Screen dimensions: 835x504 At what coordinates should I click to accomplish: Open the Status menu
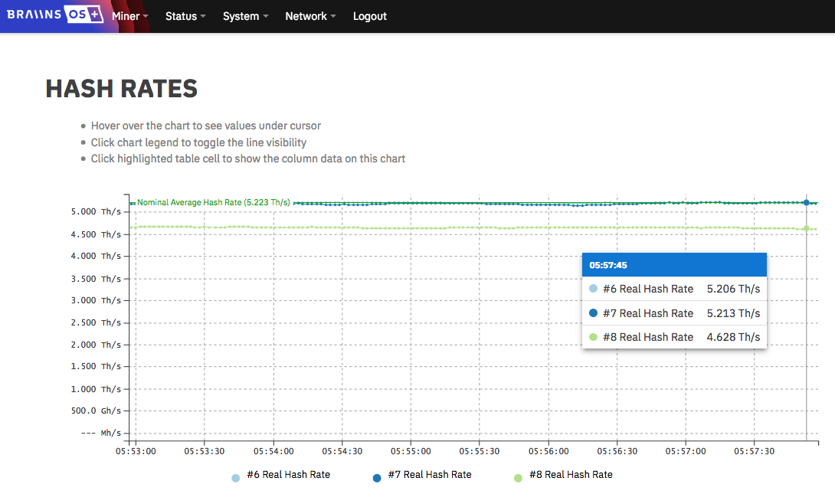(185, 16)
